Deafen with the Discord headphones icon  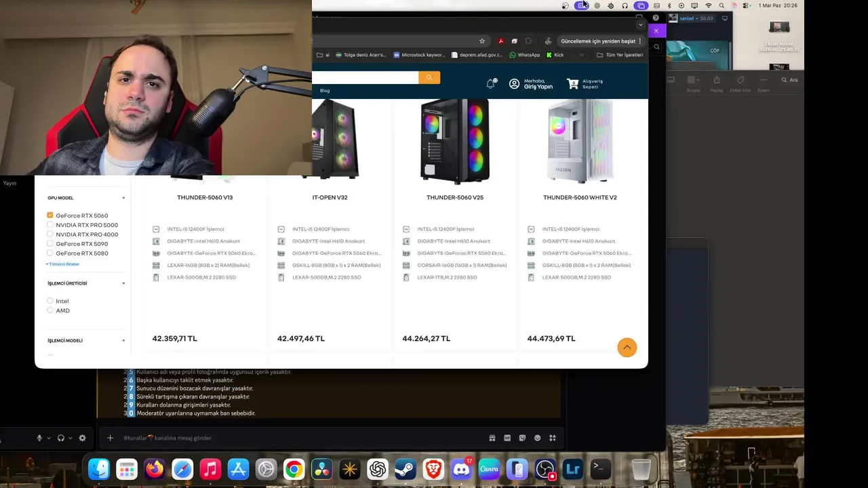coord(61,439)
